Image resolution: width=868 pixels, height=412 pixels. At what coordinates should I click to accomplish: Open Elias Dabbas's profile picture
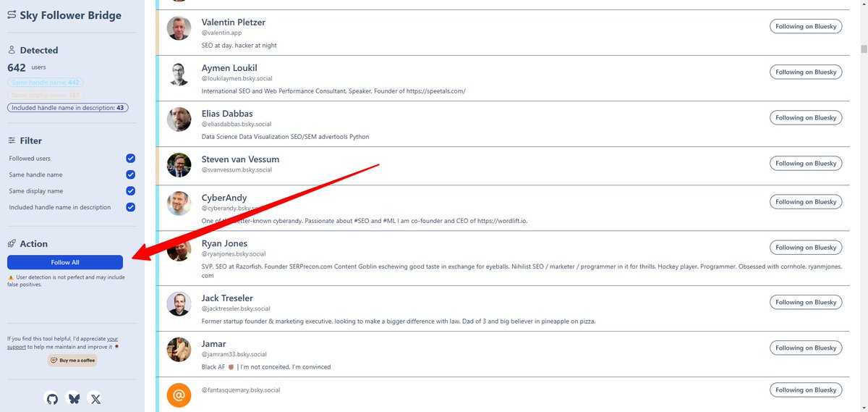[179, 119]
